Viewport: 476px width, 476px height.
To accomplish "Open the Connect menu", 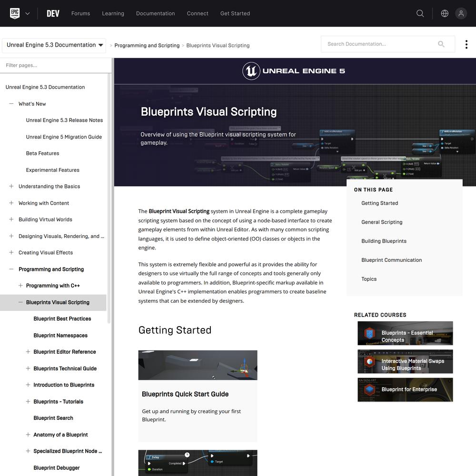I will click(198, 13).
